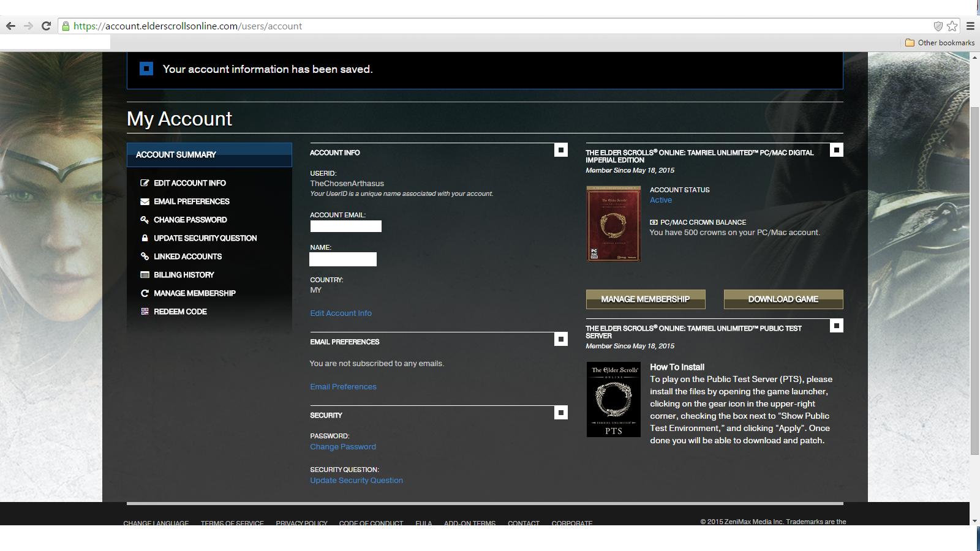
Task: Click the My Account page heading
Action: click(x=179, y=119)
